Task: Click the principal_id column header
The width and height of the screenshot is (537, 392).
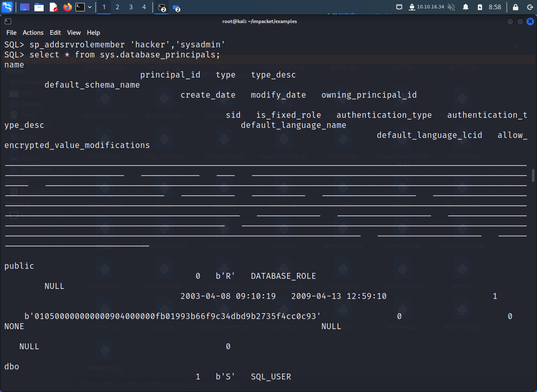Action: coord(170,75)
